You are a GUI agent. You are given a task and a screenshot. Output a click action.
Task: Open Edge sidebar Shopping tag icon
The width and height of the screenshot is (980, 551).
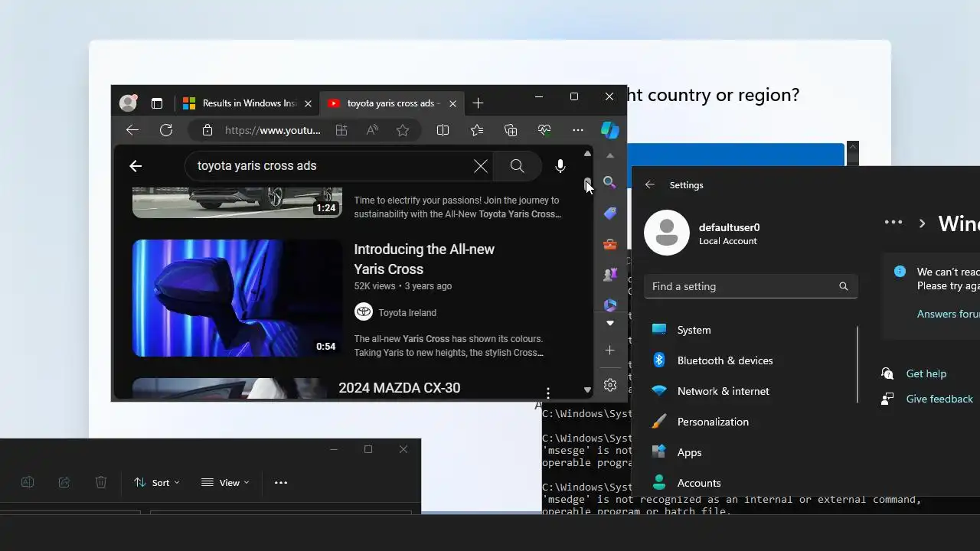(610, 214)
